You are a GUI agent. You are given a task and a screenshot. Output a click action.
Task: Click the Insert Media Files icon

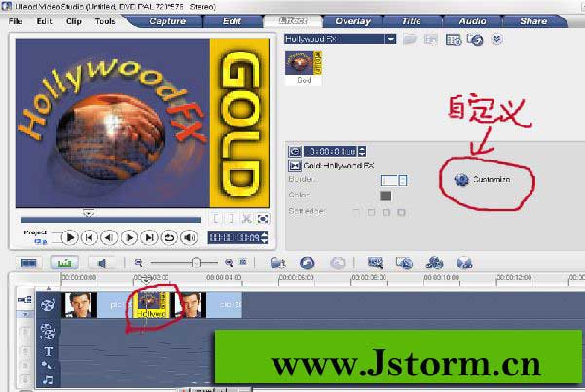click(x=278, y=264)
